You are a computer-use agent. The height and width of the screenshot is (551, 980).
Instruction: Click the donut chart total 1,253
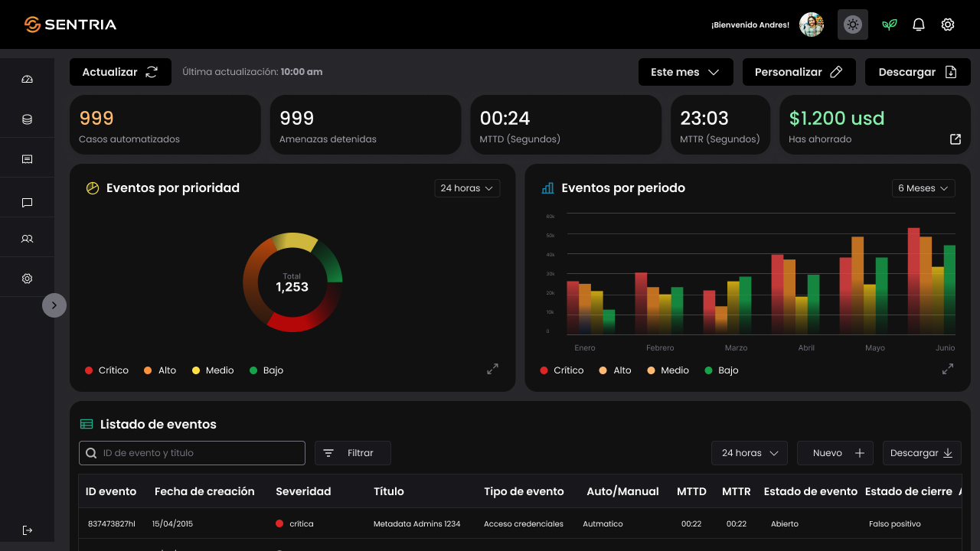point(292,287)
